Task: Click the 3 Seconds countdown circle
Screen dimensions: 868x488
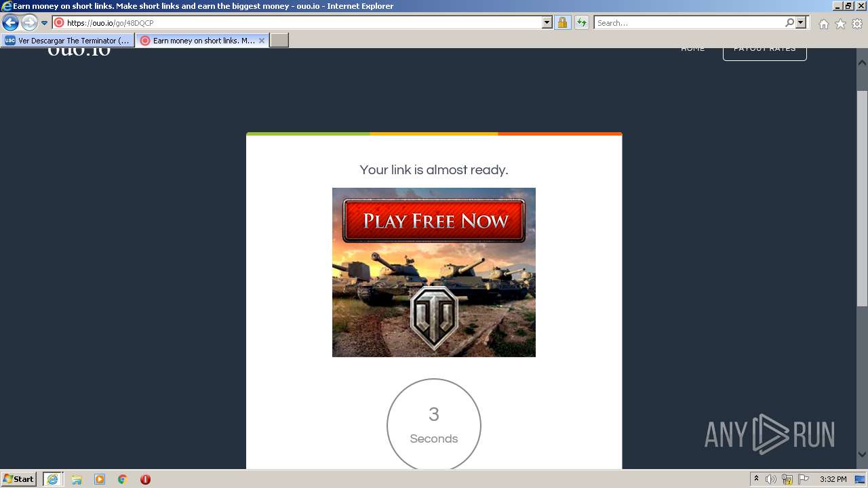Action: coord(434,424)
